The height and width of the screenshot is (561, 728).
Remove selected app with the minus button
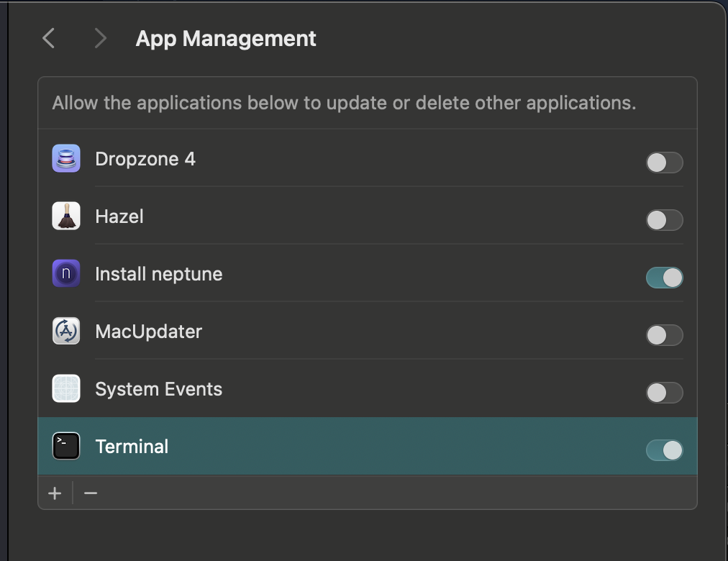coord(91,493)
